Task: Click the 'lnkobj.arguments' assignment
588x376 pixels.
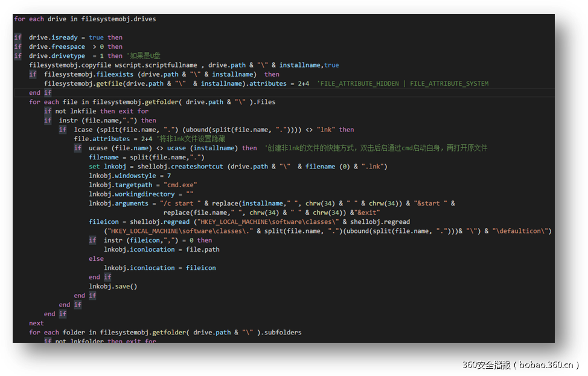Action: (x=118, y=203)
